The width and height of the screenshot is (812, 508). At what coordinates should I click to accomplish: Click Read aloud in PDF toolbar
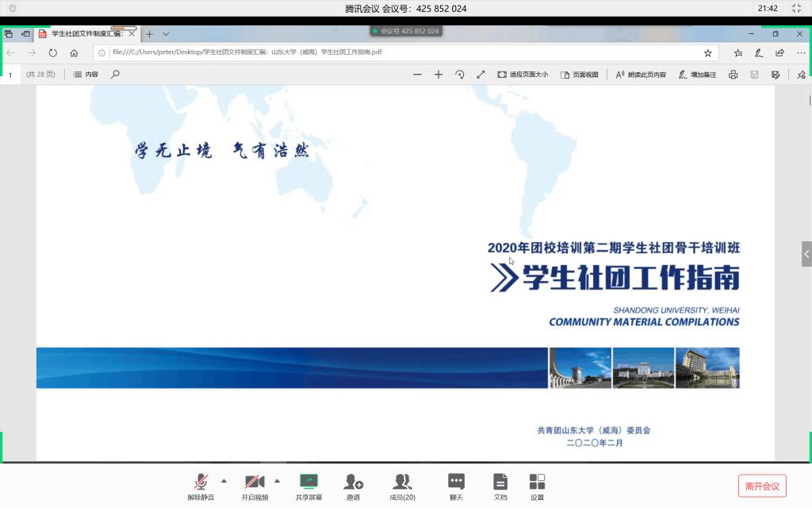(641, 75)
